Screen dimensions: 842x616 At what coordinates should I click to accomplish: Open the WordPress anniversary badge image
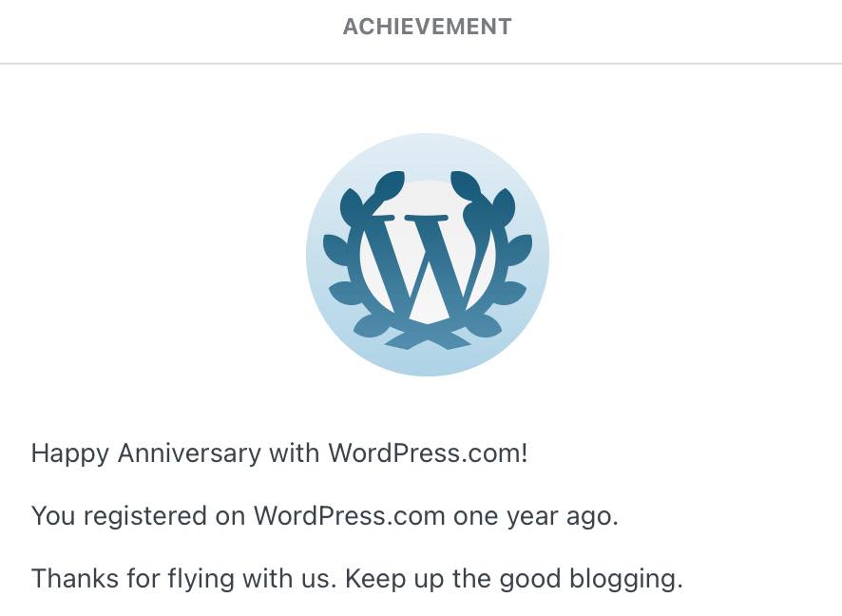pyautogui.click(x=427, y=255)
